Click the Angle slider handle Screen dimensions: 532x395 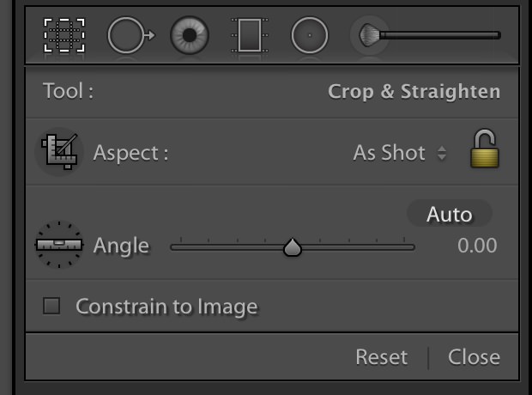click(293, 247)
